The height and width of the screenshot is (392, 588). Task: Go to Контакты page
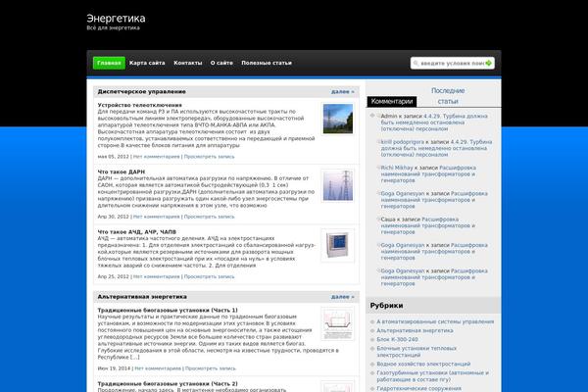tap(188, 63)
